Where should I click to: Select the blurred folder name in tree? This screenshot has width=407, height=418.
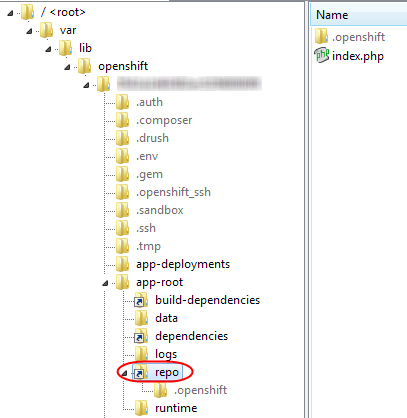(x=189, y=84)
